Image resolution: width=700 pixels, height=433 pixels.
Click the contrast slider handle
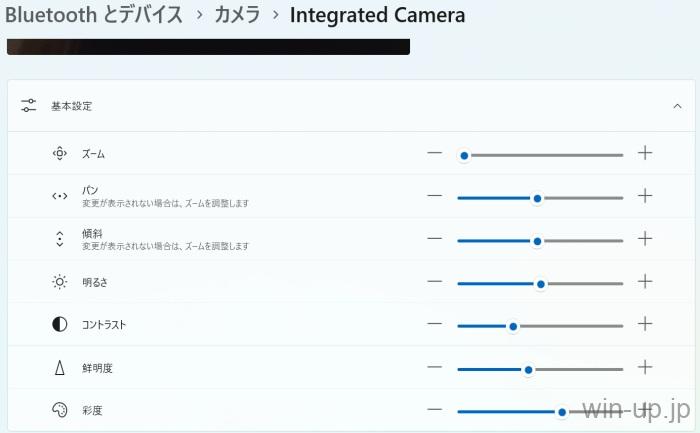(513, 326)
